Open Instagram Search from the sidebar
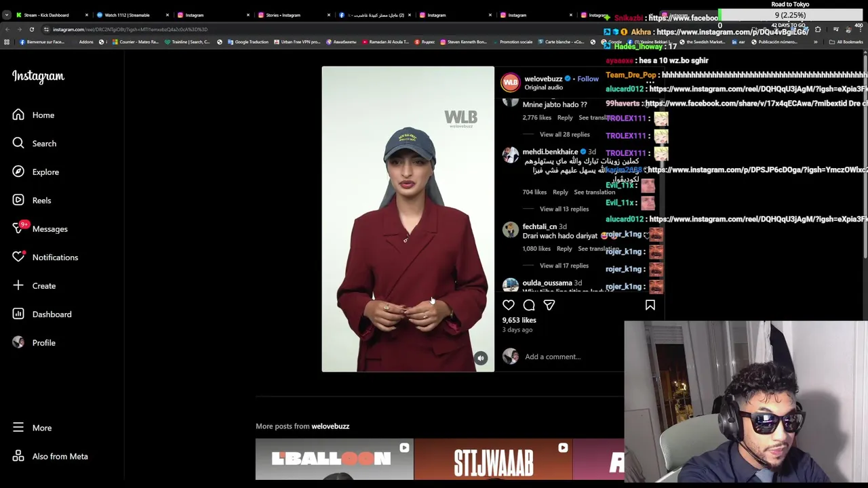This screenshot has height=488, width=868. pyautogui.click(x=35, y=144)
